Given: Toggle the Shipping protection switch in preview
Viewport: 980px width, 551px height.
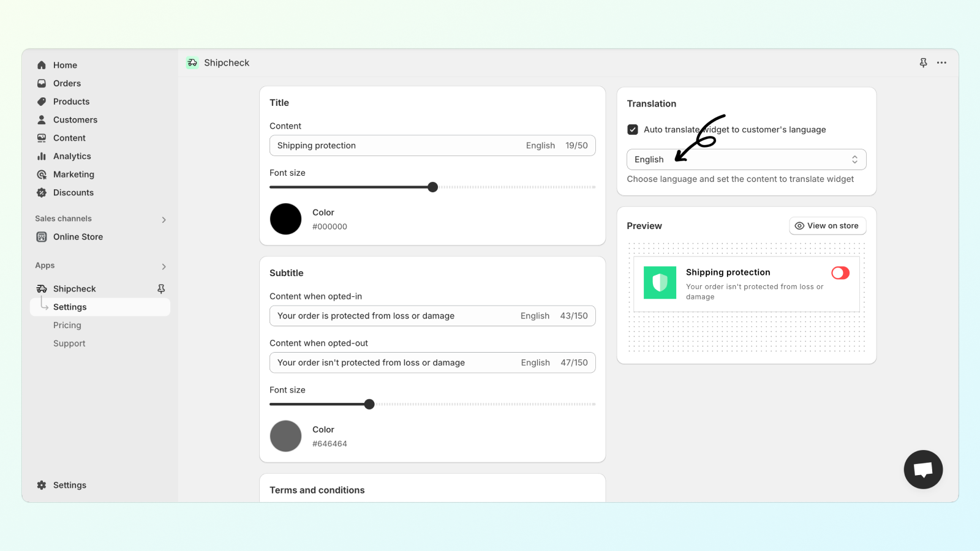Looking at the screenshot, I should 840,273.
